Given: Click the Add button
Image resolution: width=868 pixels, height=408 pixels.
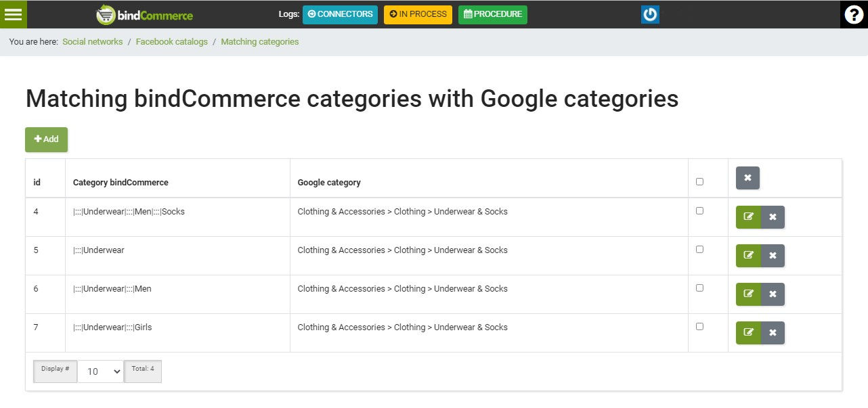Looking at the screenshot, I should click(x=47, y=139).
